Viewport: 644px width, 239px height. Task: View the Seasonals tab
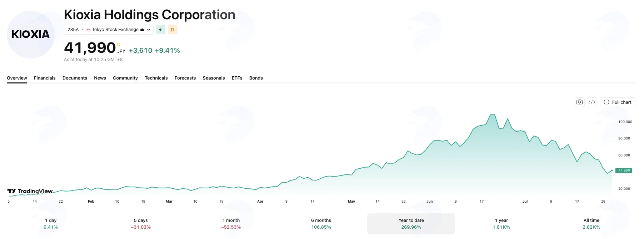coord(214,78)
